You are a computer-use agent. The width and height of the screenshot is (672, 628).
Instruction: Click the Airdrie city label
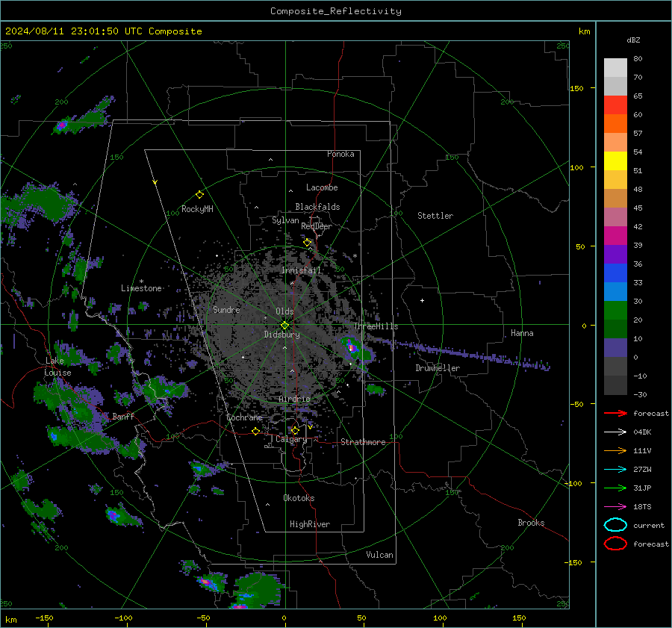tap(294, 399)
